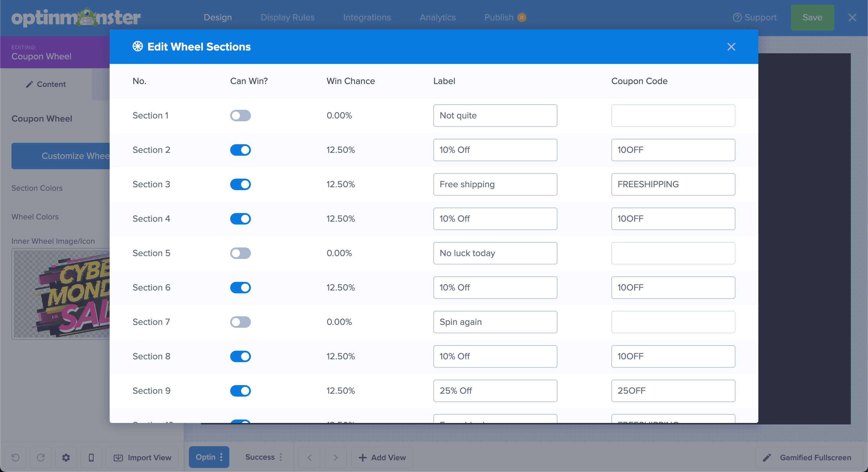Click the Add View button
The height and width of the screenshot is (472, 868).
[382, 458]
